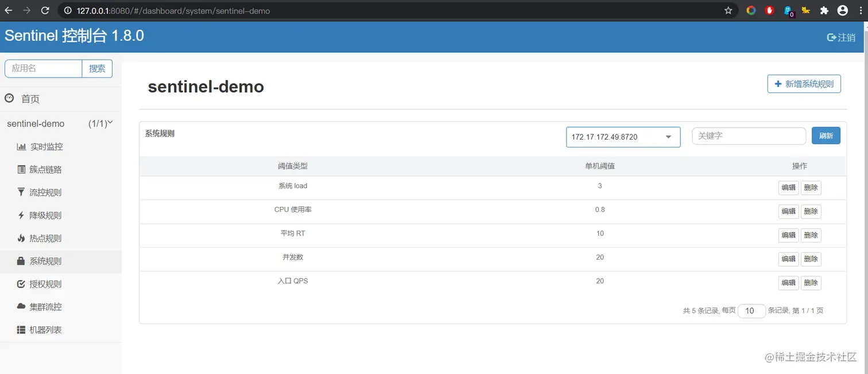This screenshot has width=868, height=374.
Task: Delete the CPU 使用率 rule
Action: coord(811,211)
